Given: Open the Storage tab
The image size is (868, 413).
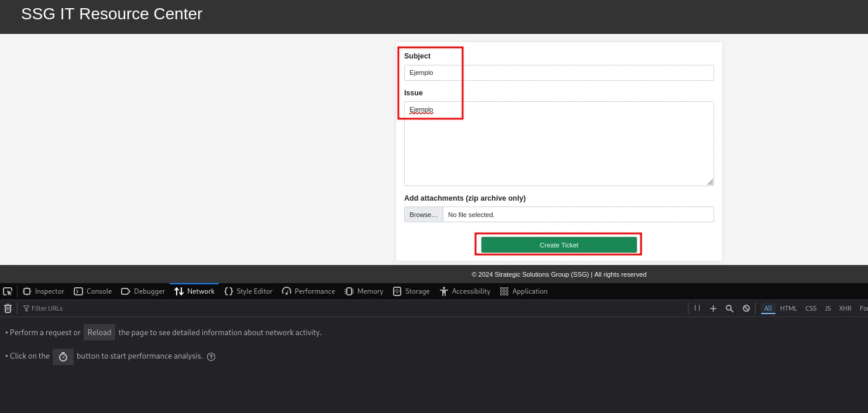Looking at the screenshot, I should 411,291.
